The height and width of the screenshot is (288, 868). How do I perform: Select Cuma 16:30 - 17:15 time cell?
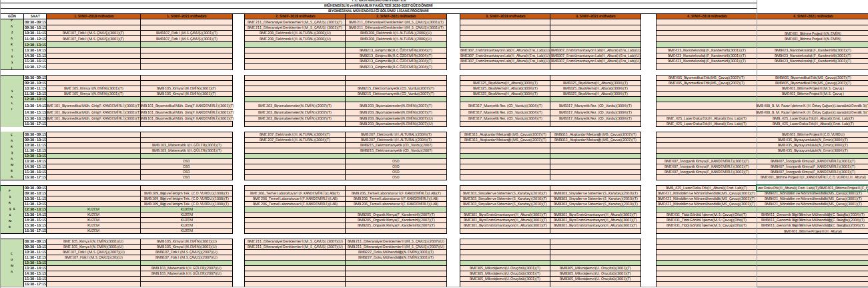(x=35, y=285)
